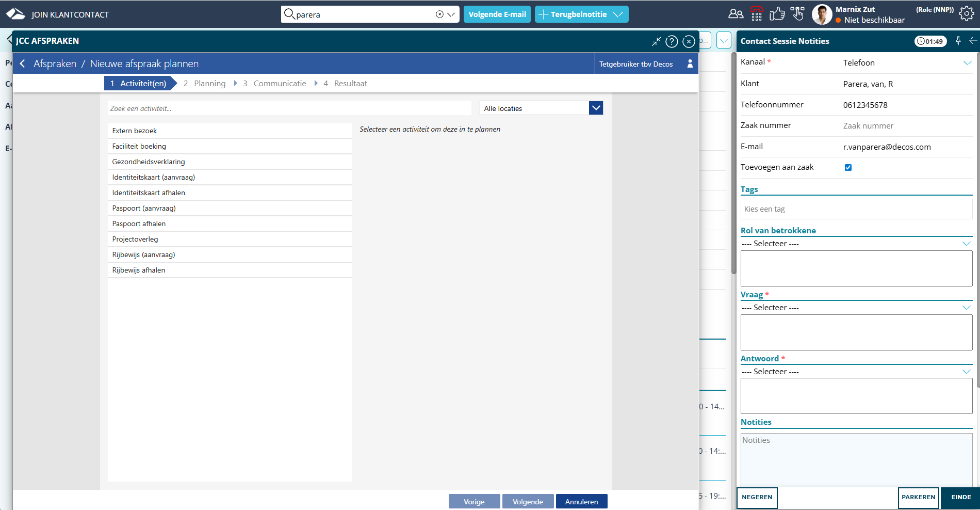Pin the Contact Sessie Notities panel
Screen dimensions: 980x510
pos(958,41)
